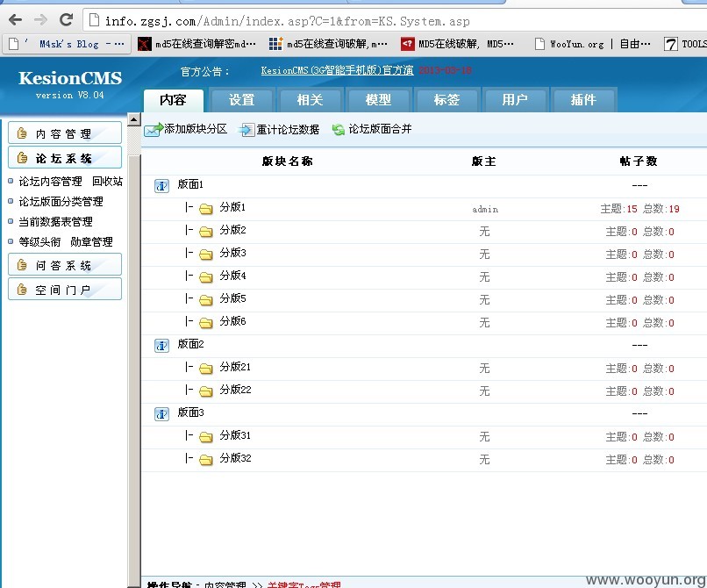Open 回收站 in sidebar

pos(107,182)
